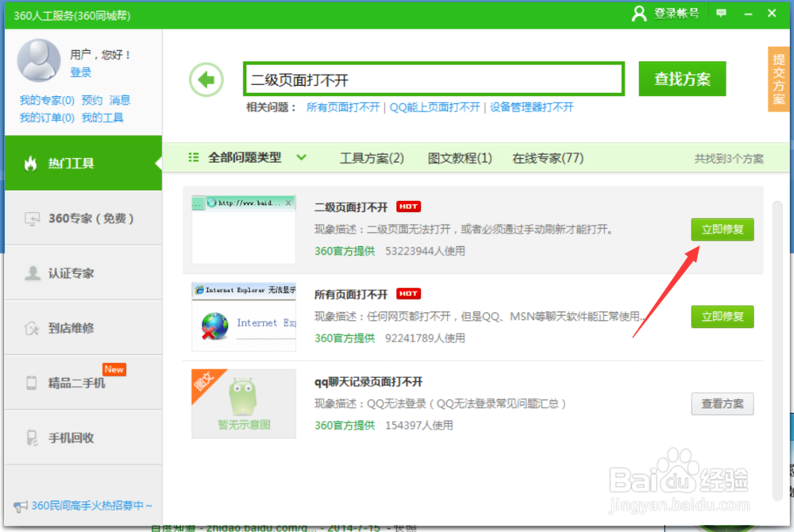Click 查看方案 for qq聊天记录页面打不开

point(722,403)
